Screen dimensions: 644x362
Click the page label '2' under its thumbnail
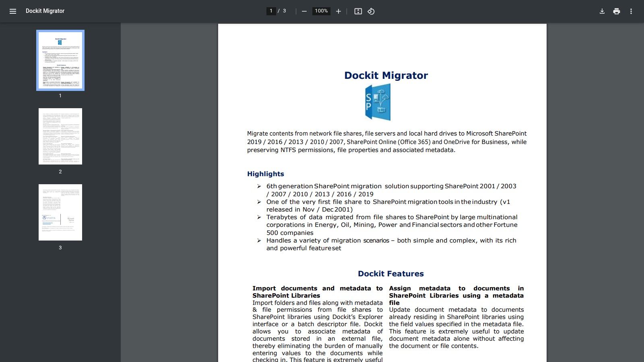point(60,171)
